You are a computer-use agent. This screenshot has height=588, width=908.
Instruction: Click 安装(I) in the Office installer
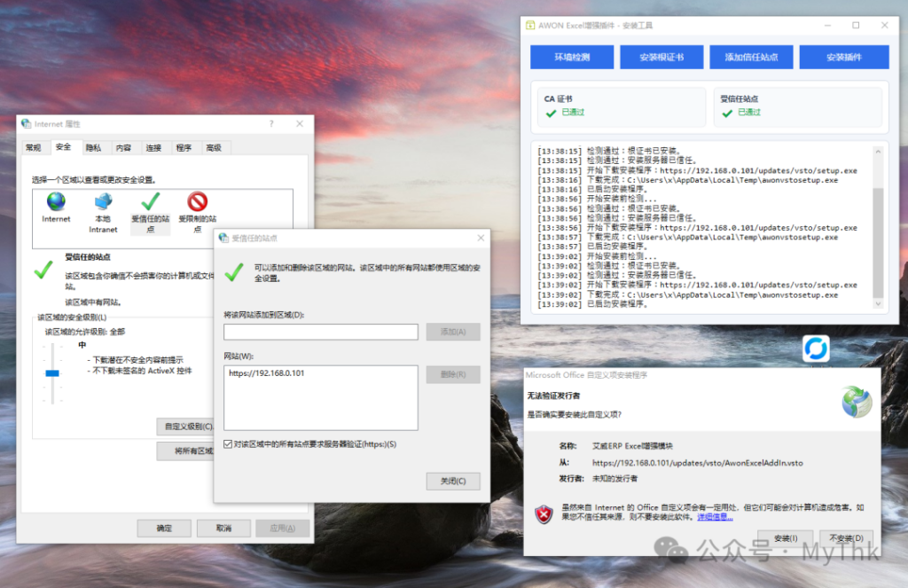786,538
